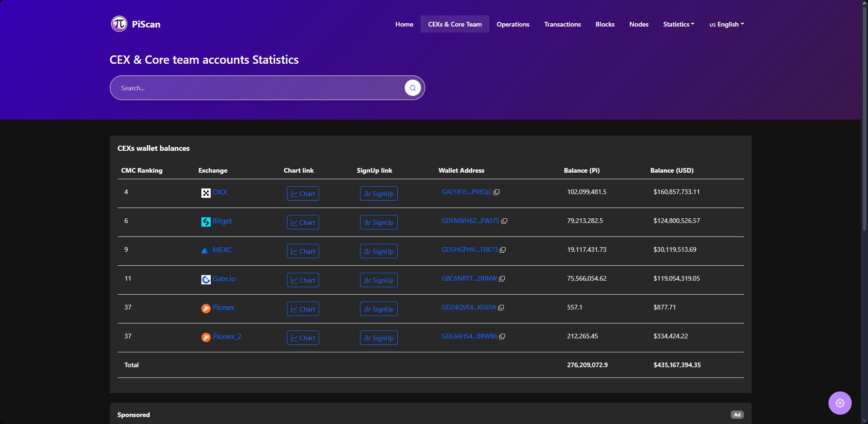Copy the Pionex_2 wallet address
The width and height of the screenshot is (868, 424).
[502, 337]
